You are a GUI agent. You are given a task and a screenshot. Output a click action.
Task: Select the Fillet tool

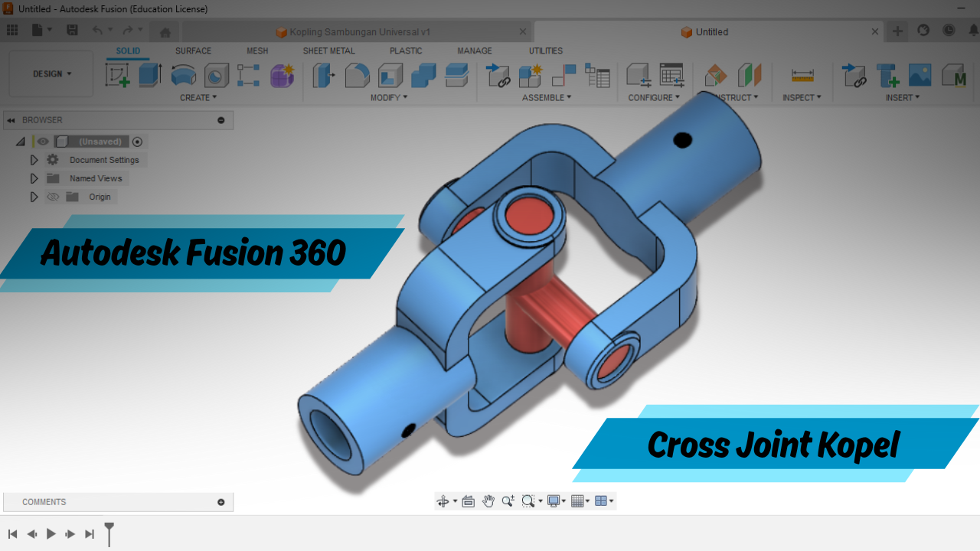click(x=357, y=75)
